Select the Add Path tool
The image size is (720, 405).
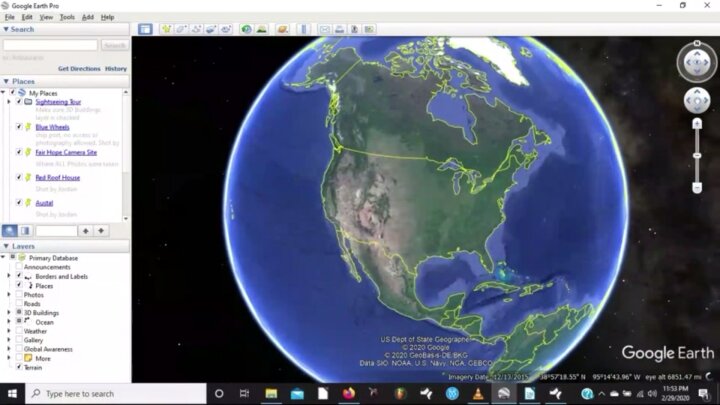[x=196, y=29]
